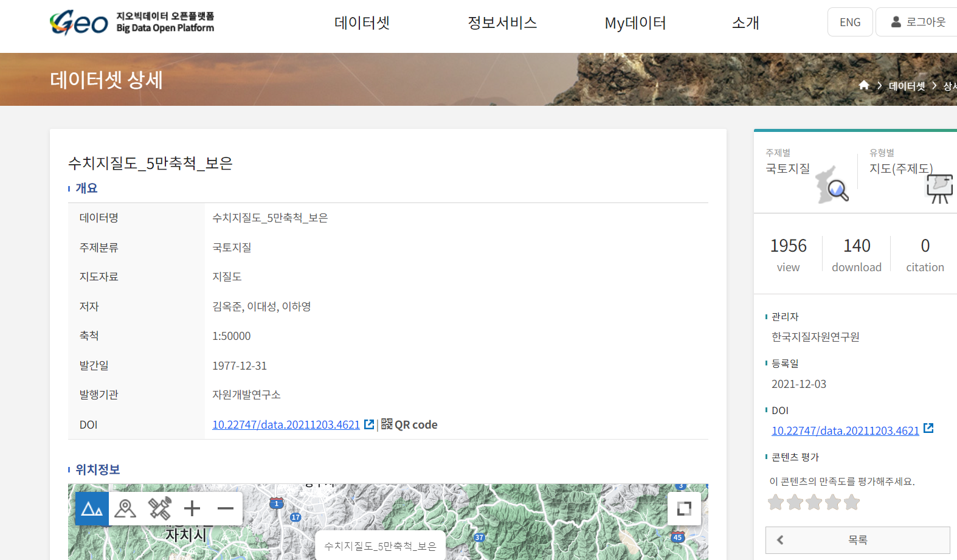Click manager name 한국지질자원연구원

tap(815, 337)
